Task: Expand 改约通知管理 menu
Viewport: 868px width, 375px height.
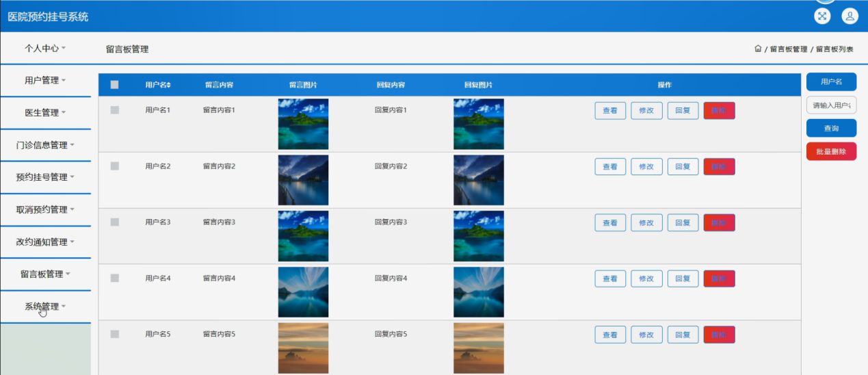Action: [45, 242]
